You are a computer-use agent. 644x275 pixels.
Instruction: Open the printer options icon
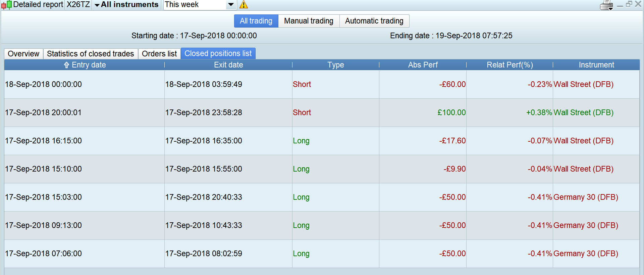606,5
